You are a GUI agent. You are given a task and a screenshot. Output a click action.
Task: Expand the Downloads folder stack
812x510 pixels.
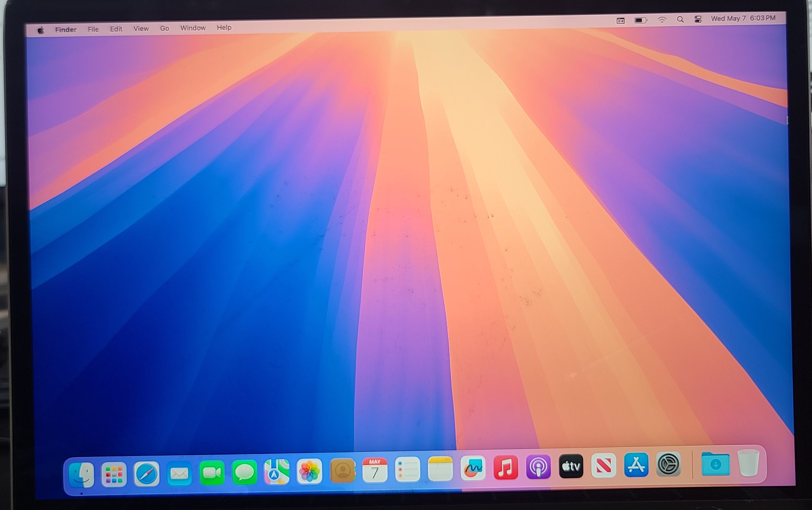[x=715, y=464]
